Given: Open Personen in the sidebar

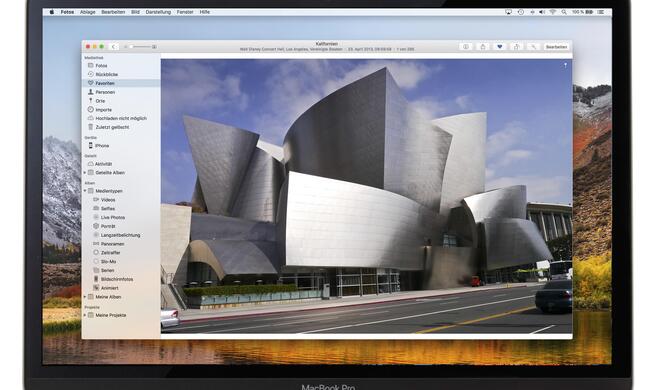Looking at the screenshot, I should click(x=121, y=92).
